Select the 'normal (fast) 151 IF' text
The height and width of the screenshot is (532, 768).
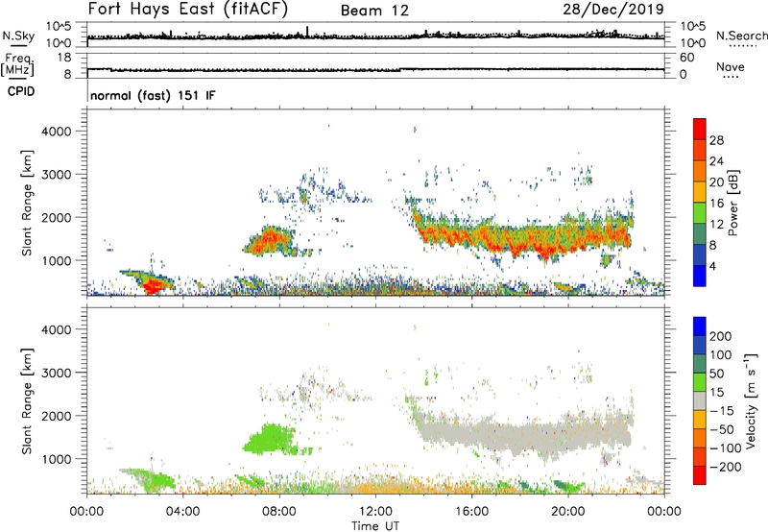pyautogui.click(x=153, y=95)
